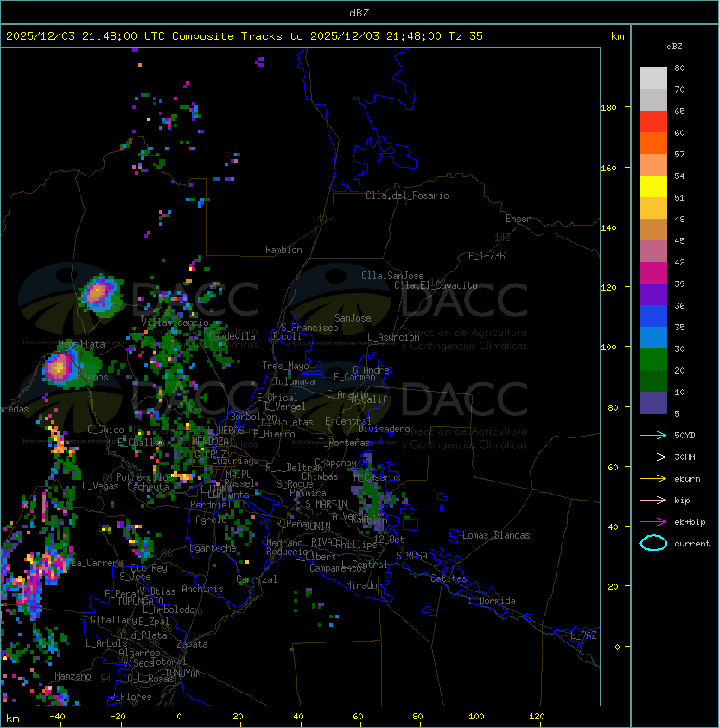Viewport: 719px width, 728px height.
Task: Click the purple swatch above label 36
Action: coord(653,295)
